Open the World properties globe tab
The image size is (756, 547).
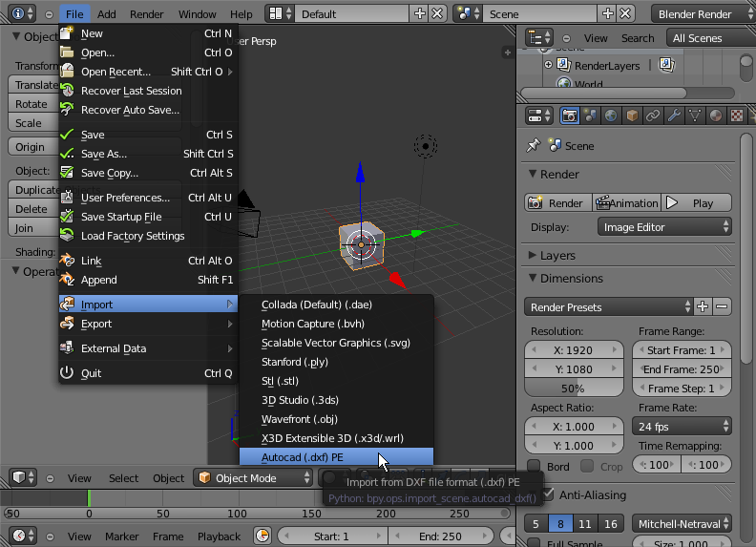tap(611, 116)
